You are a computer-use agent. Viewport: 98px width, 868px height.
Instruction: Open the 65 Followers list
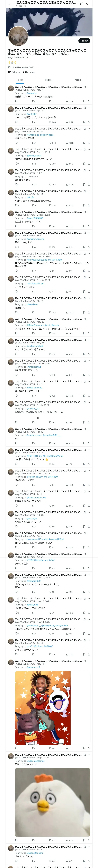29,72
